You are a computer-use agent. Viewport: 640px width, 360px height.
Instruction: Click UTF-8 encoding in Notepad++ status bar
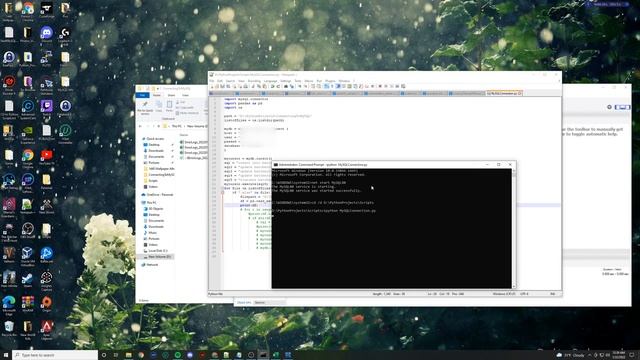pyautogui.click(x=524, y=293)
